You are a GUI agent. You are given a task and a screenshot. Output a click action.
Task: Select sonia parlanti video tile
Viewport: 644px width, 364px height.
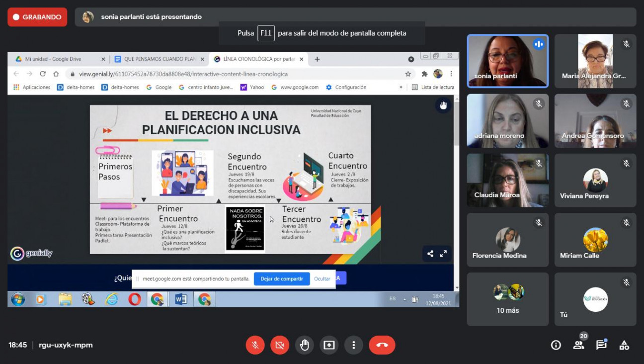pos(507,61)
